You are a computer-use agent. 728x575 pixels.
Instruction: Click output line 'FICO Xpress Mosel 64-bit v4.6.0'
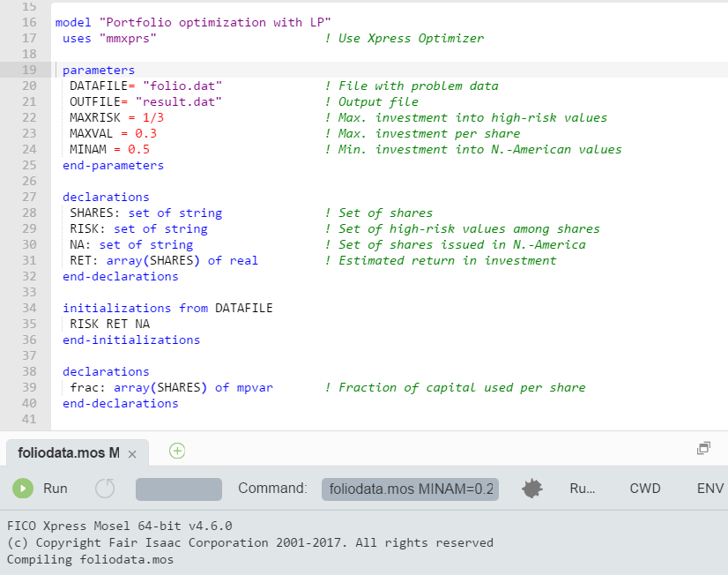tap(119, 526)
